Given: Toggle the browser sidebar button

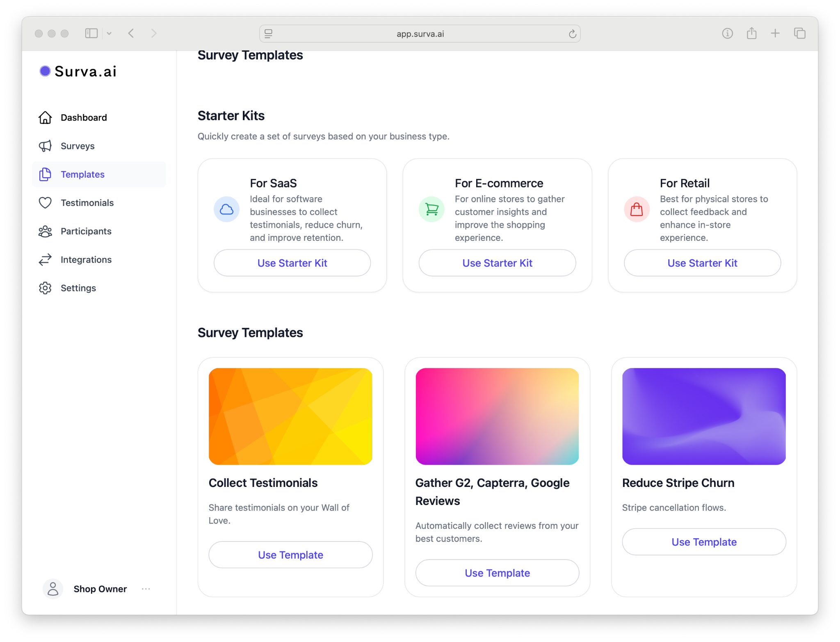Looking at the screenshot, I should [x=91, y=33].
